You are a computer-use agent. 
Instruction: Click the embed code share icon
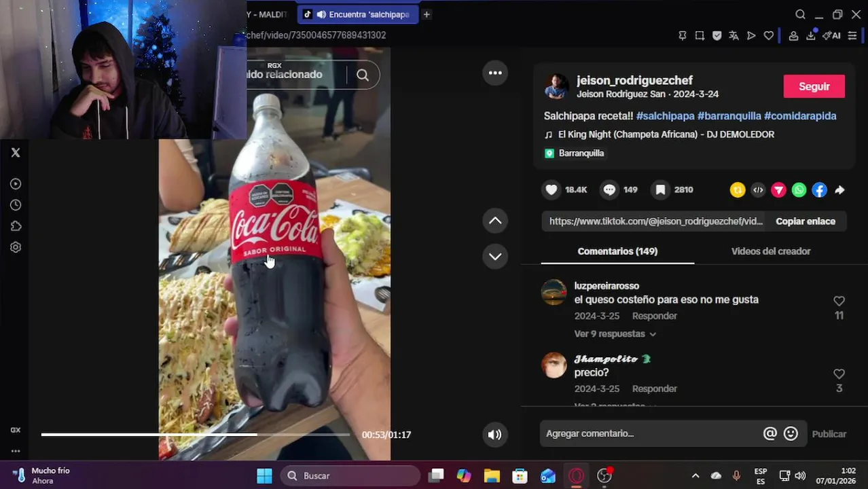[x=758, y=190]
